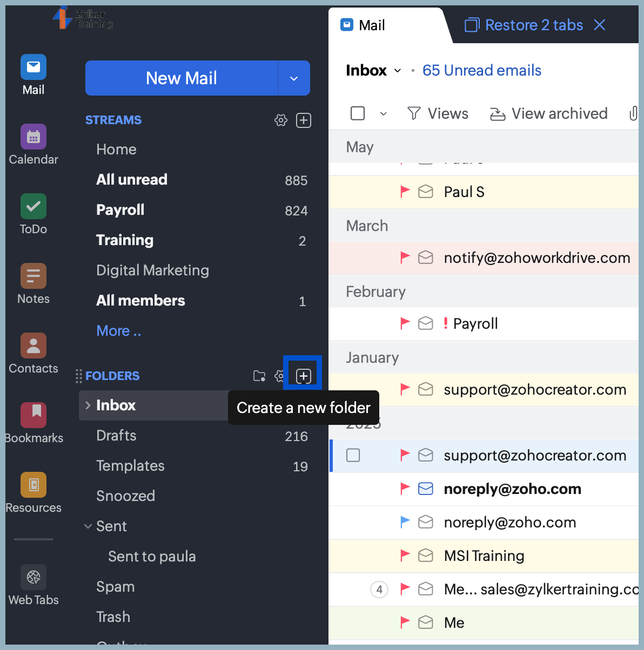This screenshot has height=650, width=644.
Task: Open the Notes app
Action: pos(33,284)
